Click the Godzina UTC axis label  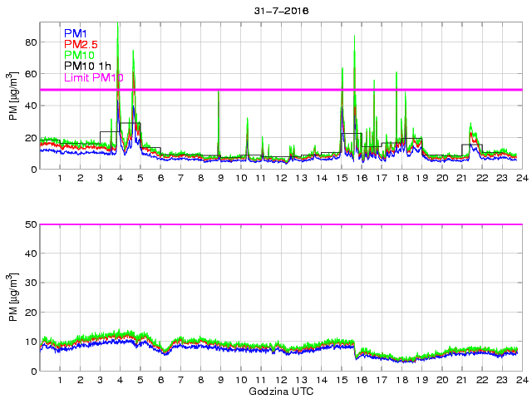point(281,392)
